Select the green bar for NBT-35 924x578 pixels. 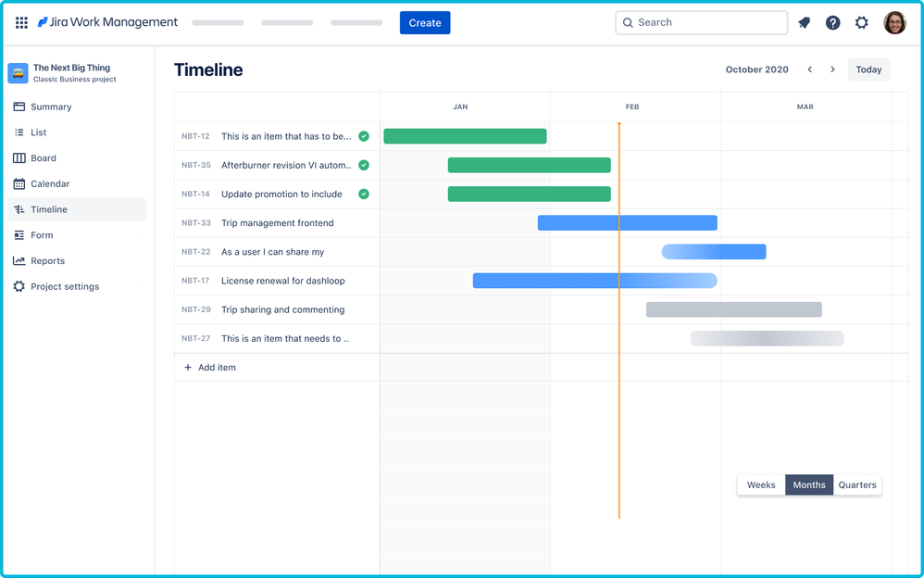coord(529,164)
